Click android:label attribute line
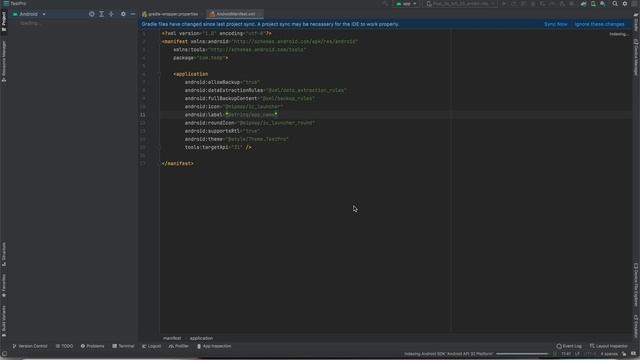The image size is (640, 360). point(231,115)
